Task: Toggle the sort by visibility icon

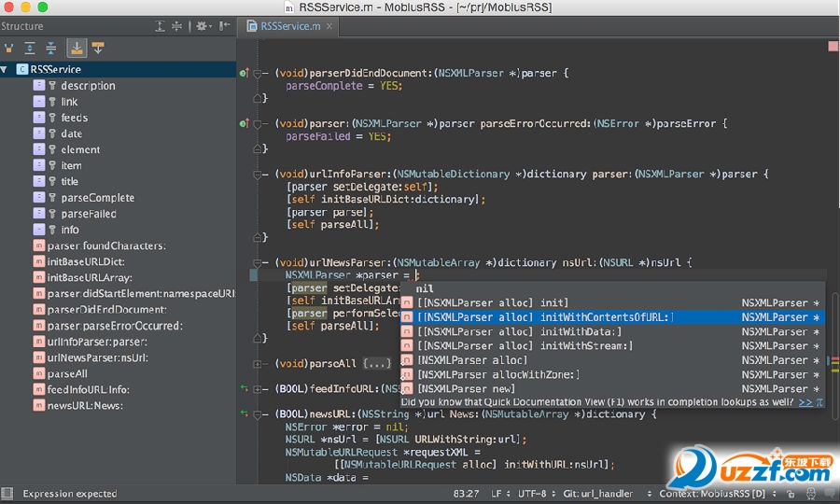Action: tap(9, 48)
